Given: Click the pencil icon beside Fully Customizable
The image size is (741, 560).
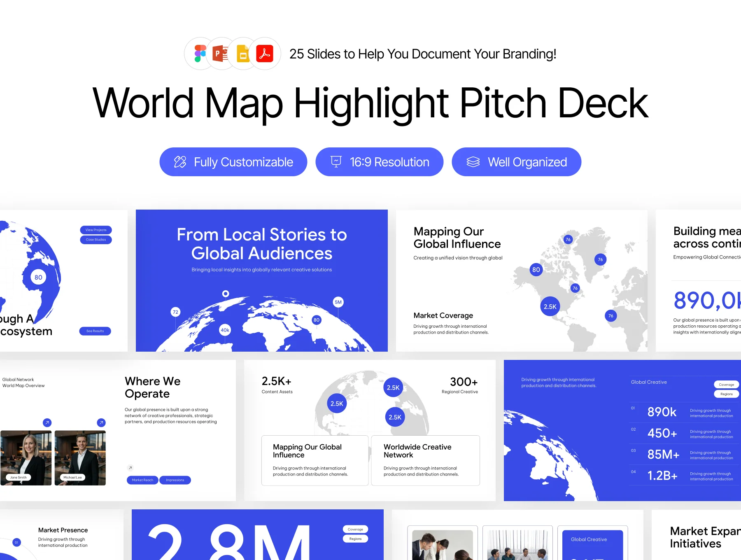Looking at the screenshot, I should tap(180, 162).
